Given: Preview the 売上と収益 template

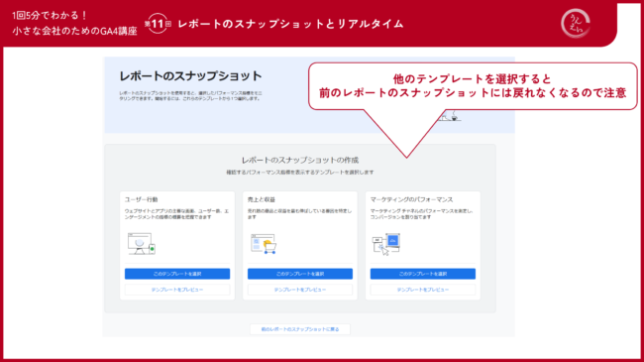Looking at the screenshot, I should pyautogui.click(x=300, y=290).
